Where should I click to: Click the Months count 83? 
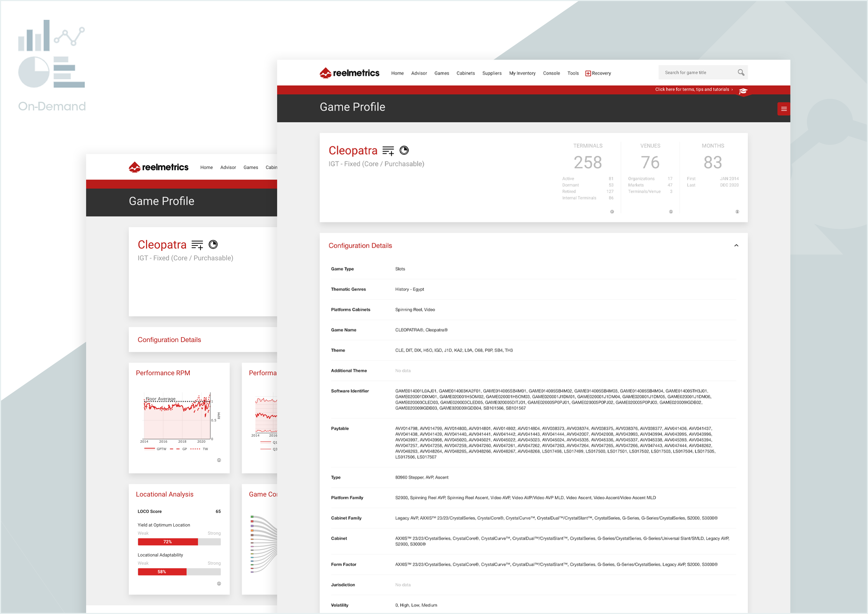713,163
